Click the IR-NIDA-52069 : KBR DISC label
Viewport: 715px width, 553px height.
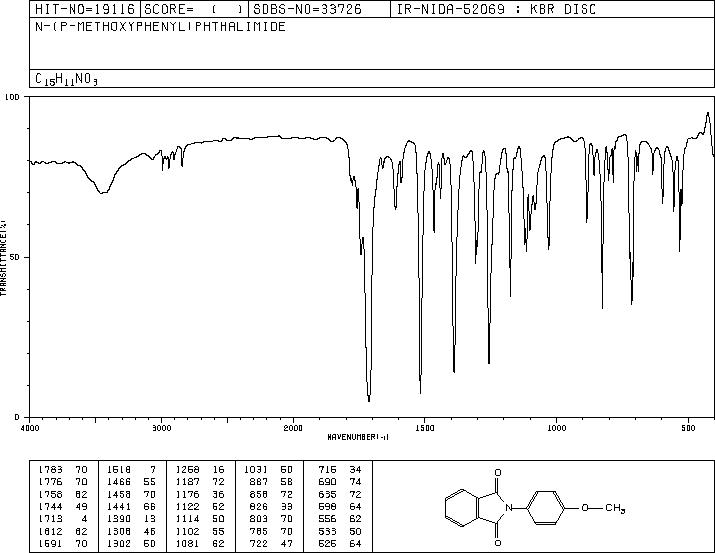496,9
